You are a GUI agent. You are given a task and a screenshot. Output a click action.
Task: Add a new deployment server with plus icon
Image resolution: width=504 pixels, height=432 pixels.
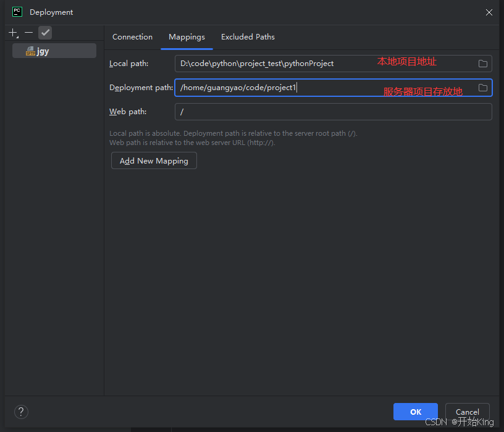tap(13, 33)
